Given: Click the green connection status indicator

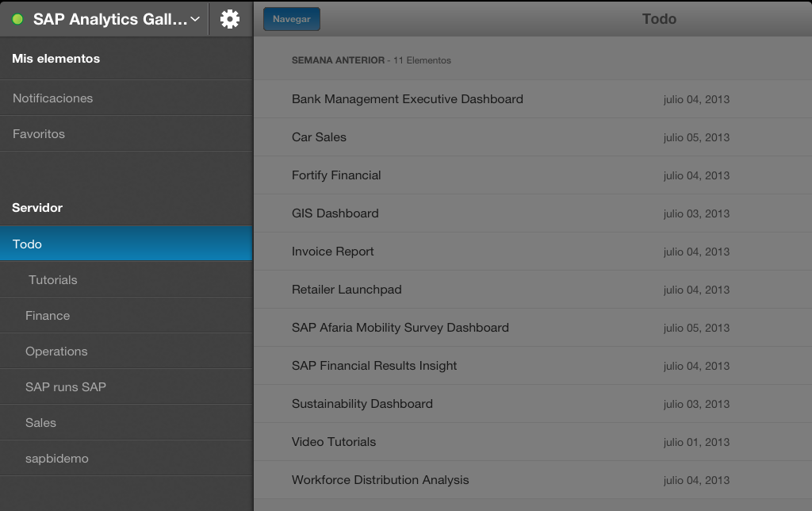Looking at the screenshot, I should pyautogui.click(x=17, y=20).
